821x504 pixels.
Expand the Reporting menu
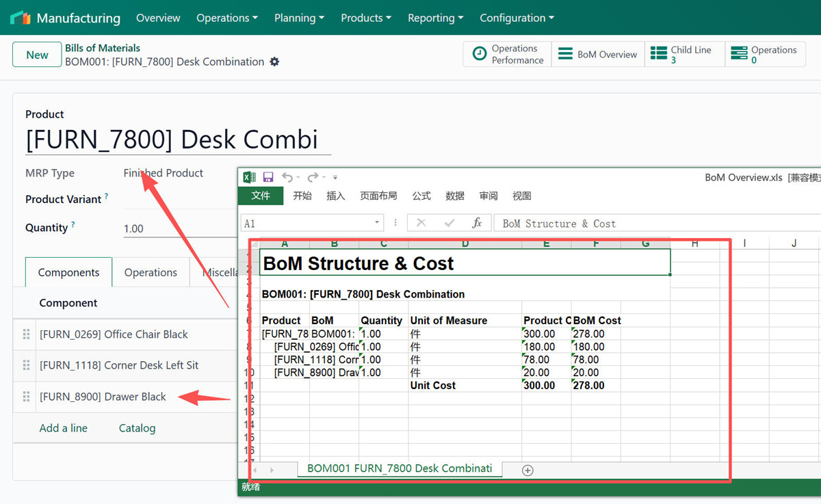click(435, 18)
